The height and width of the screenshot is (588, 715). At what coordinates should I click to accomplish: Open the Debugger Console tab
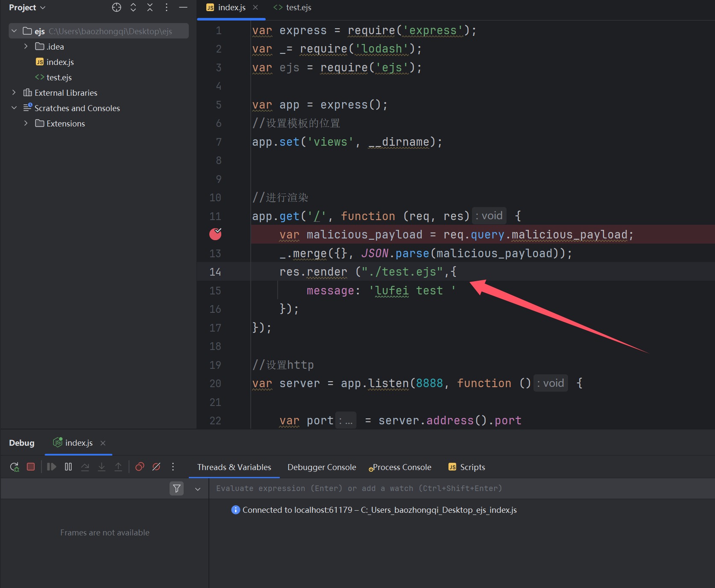click(x=322, y=467)
